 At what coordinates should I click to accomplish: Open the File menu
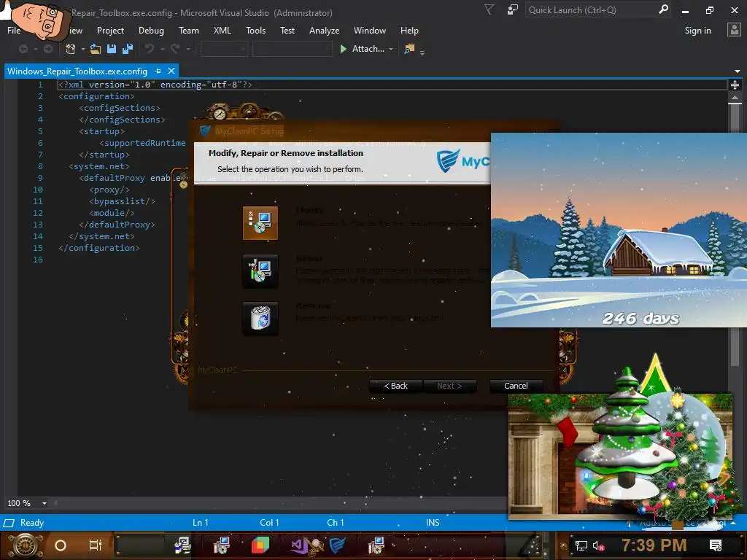tap(14, 31)
